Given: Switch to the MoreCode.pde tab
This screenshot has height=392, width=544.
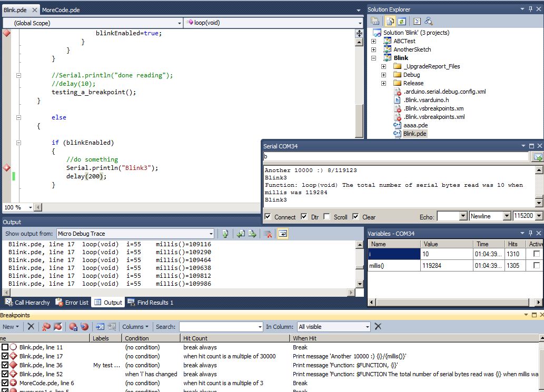Looking at the screenshot, I should coord(62,9).
